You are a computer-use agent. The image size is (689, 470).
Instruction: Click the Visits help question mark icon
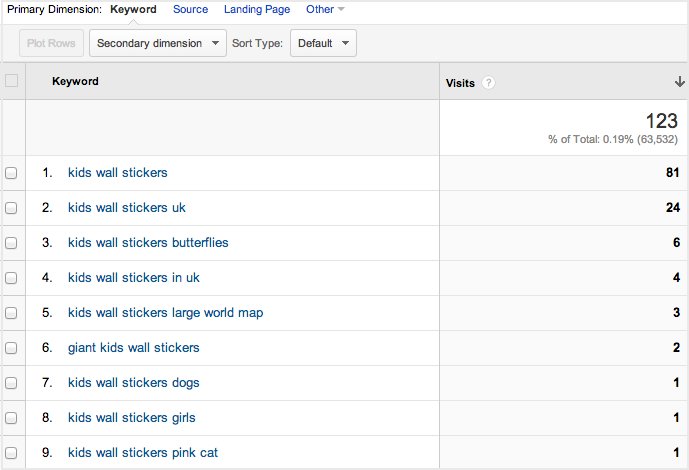pos(488,83)
